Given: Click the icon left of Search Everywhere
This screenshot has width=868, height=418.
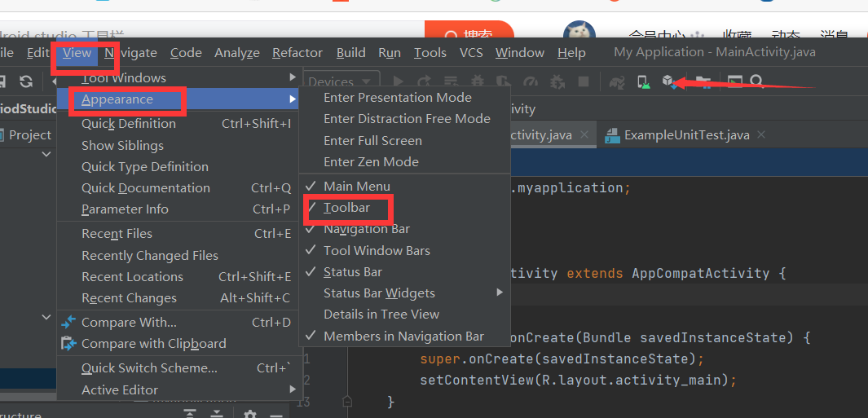Looking at the screenshot, I should (x=734, y=82).
